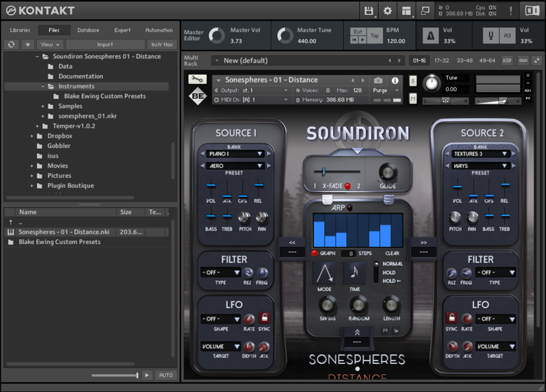Open Kontakt settings gear icon

pos(388,11)
